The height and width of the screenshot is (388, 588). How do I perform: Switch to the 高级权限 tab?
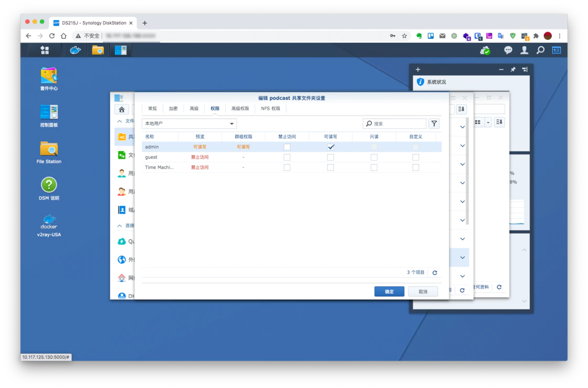pos(240,109)
